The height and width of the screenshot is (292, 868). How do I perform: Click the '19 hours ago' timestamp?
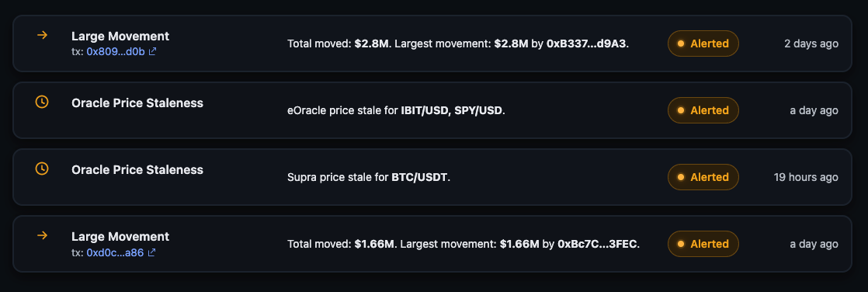(x=806, y=177)
